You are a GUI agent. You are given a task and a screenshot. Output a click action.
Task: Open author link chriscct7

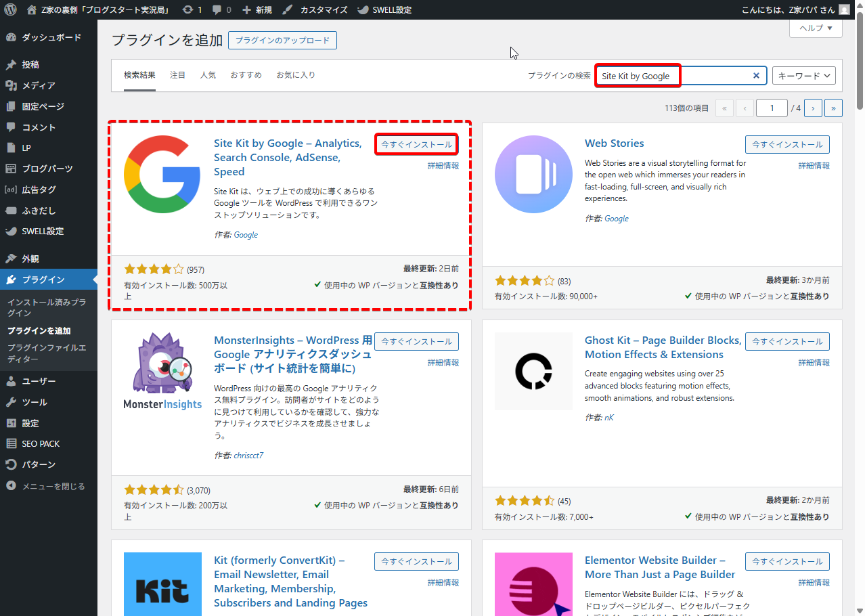click(248, 456)
